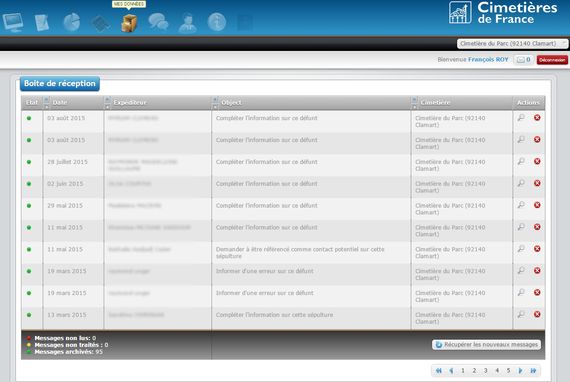Image resolution: width=570 pixels, height=382 pixels.
Task: Sort messages by the Expéditeur column
Action: (x=130, y=102)
